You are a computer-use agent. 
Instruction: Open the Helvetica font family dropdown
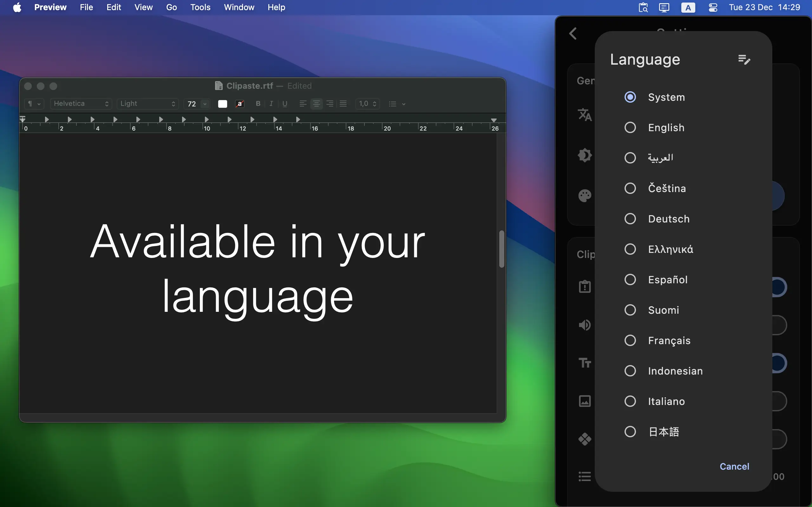[x=81, y=104]
